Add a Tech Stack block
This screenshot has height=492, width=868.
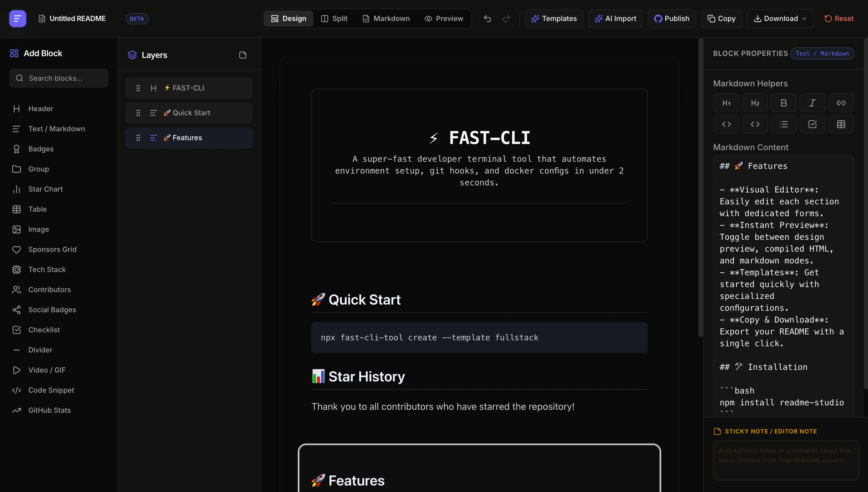point(59,270)
